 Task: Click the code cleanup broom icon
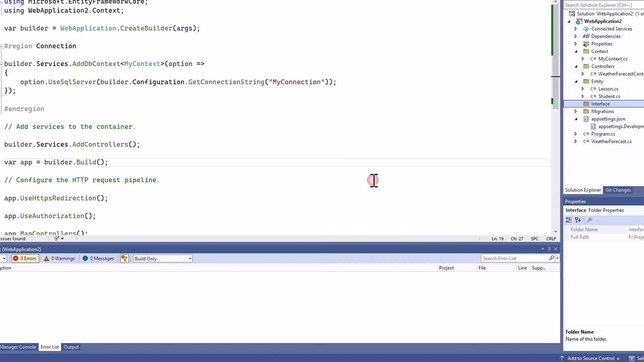(x=56, y=238)
